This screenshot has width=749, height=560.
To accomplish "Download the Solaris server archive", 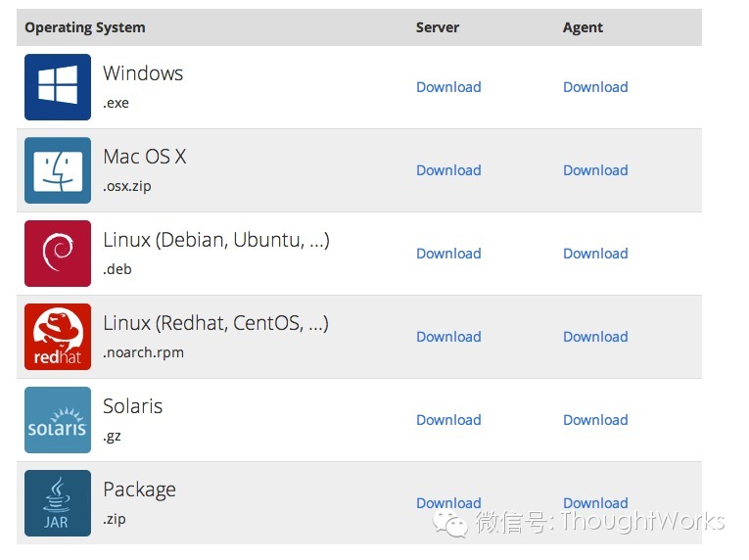I will [x=448, y=420].
